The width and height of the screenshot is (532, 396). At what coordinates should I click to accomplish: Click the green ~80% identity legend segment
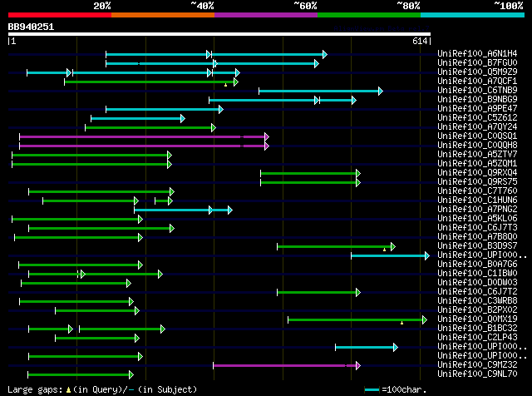tap(369, 15)
